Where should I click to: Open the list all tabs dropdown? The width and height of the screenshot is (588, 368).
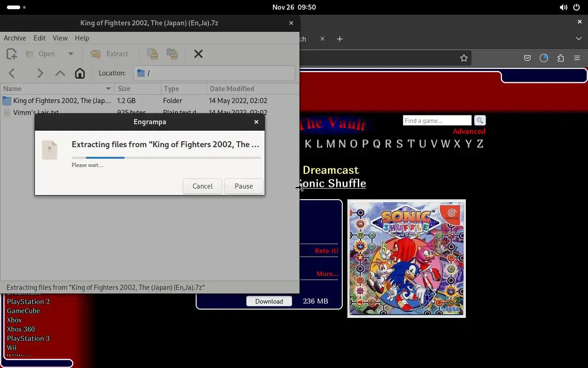coord(579,39)
